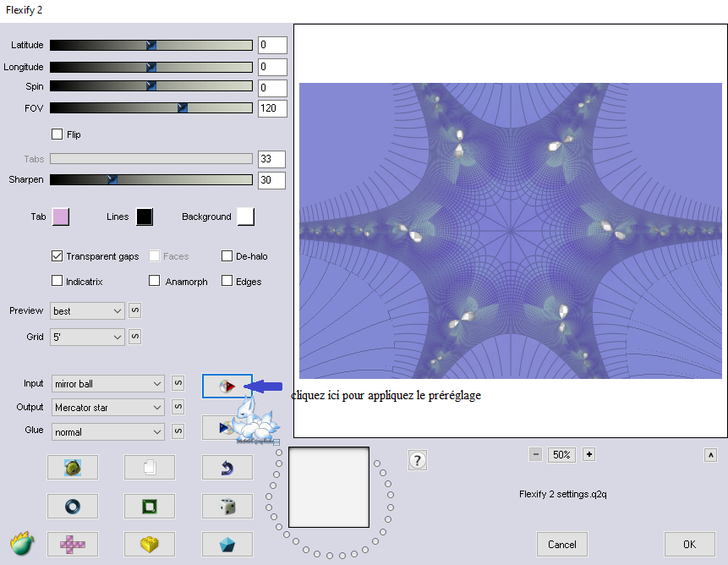
Task: Click the green square frame icon button
Action: (x=150, y=506)
